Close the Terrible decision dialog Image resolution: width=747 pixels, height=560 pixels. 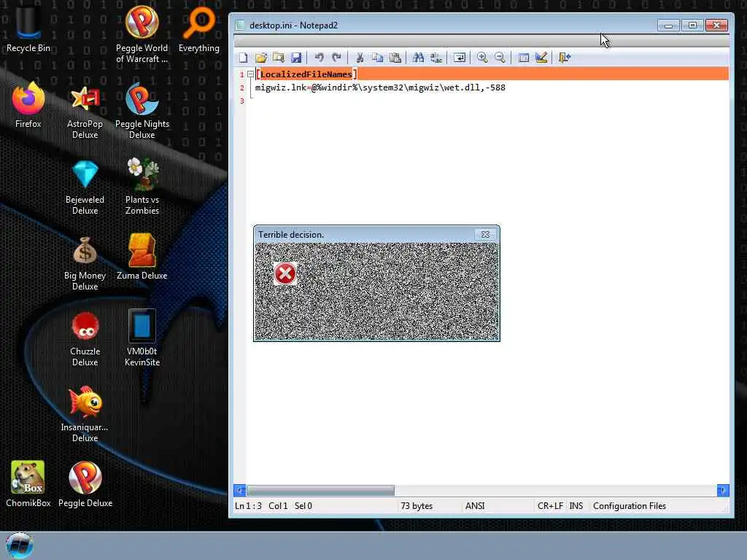coord(485,234)
